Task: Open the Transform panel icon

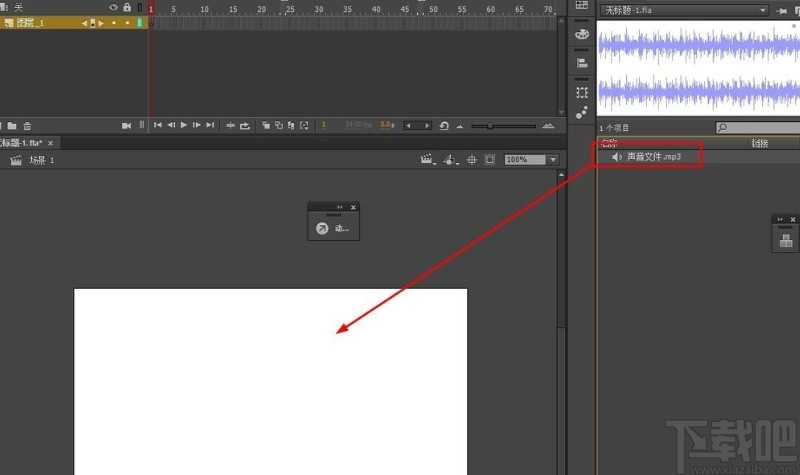Action: 582,92
